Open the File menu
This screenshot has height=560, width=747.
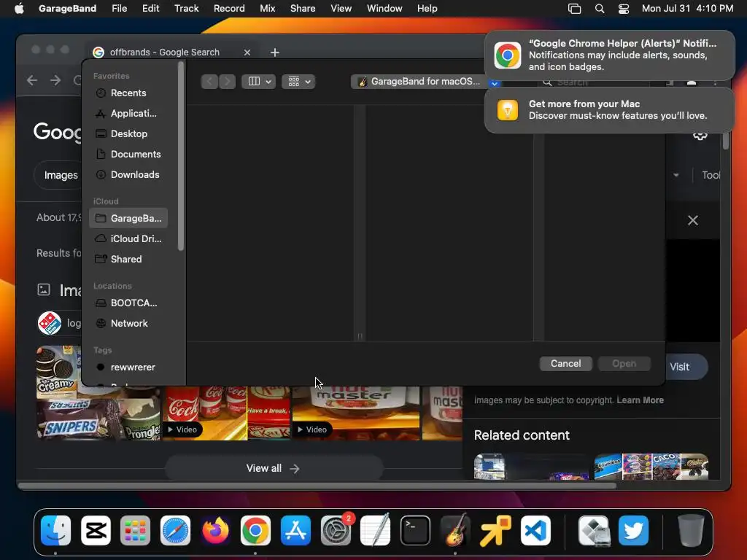point(119,8)
